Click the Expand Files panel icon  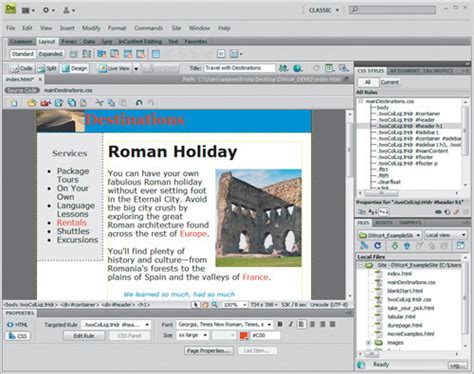pos(460,246)
